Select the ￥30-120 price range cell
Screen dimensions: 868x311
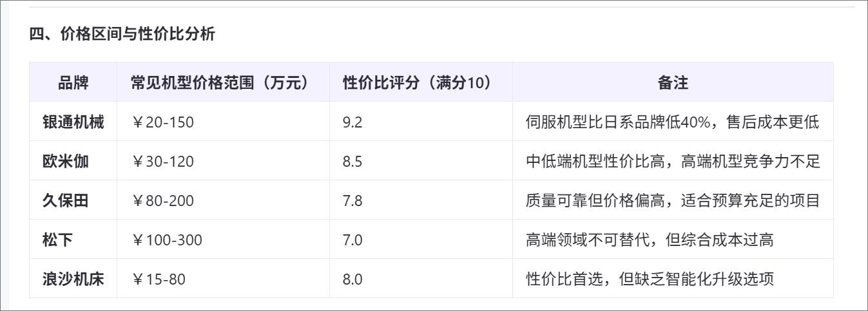(162, 161)
